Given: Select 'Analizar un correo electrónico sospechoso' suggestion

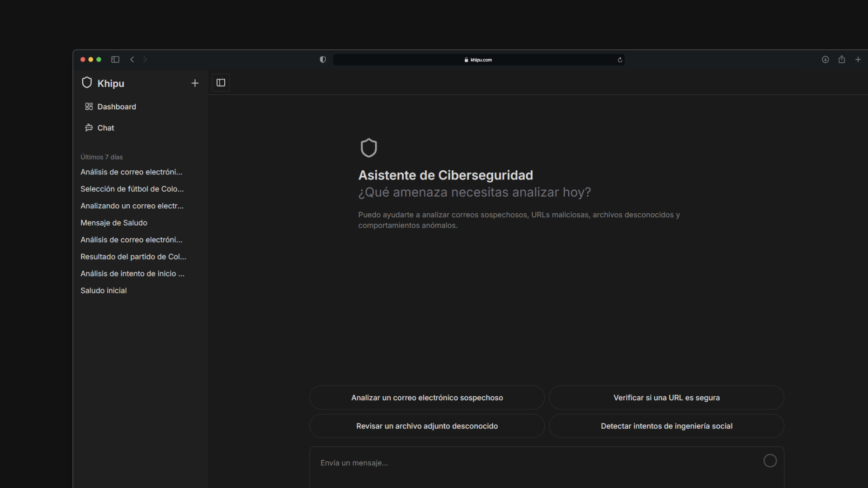Looking at the screenshot, I should tap(427, 398).
